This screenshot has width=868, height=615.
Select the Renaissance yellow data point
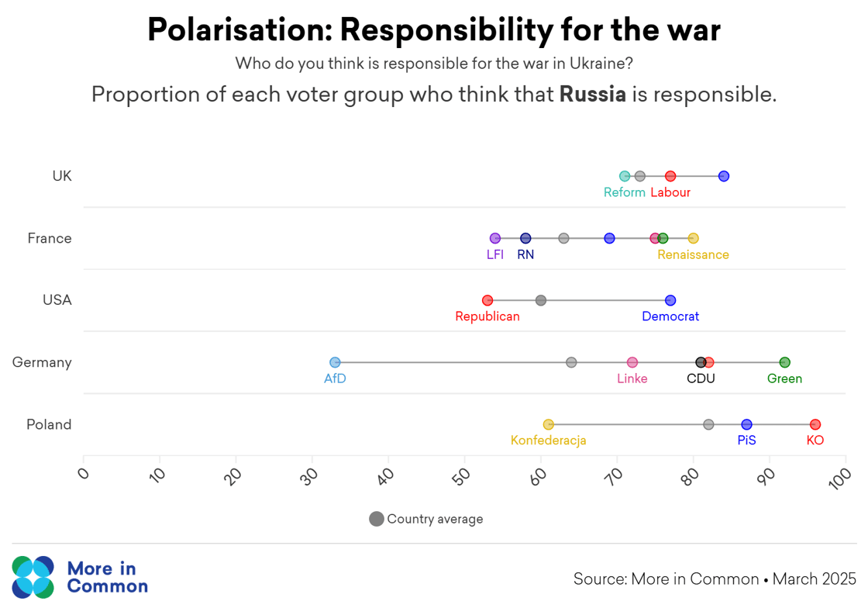coord(693,238)
